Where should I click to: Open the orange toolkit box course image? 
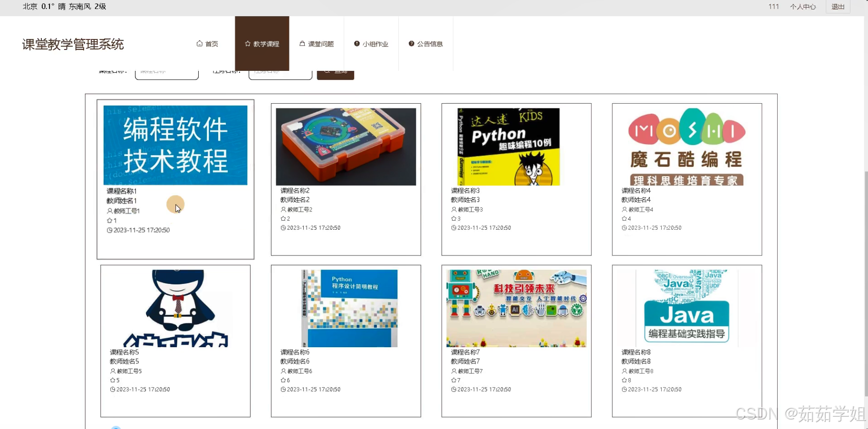pyautogui.click(x=346, y=146)
